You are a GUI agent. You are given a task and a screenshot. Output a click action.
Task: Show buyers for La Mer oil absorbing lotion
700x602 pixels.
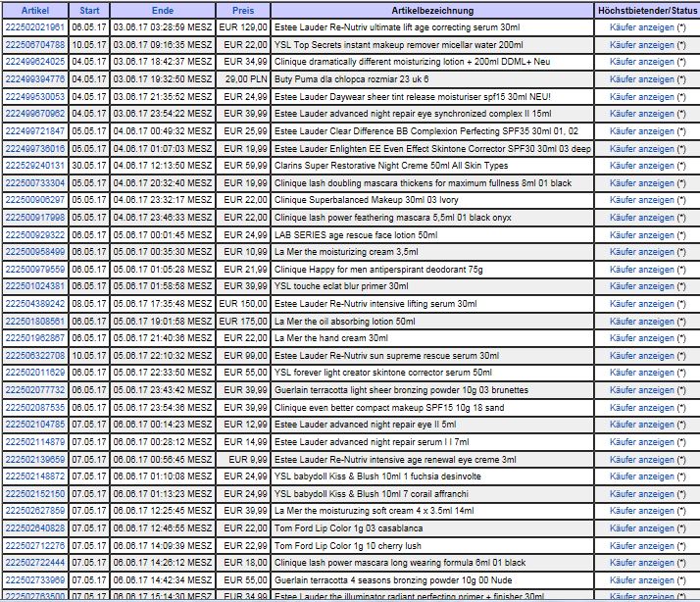pos(641,321)
